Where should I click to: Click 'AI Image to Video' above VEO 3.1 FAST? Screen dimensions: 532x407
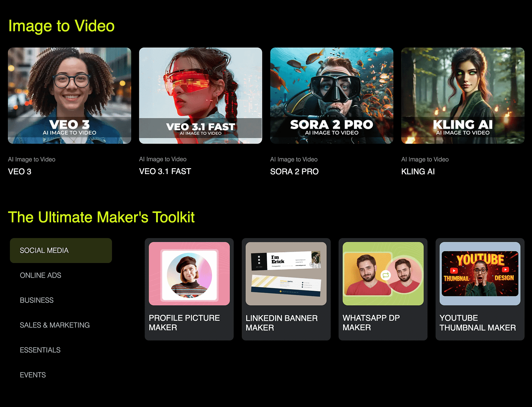point(163,159)
